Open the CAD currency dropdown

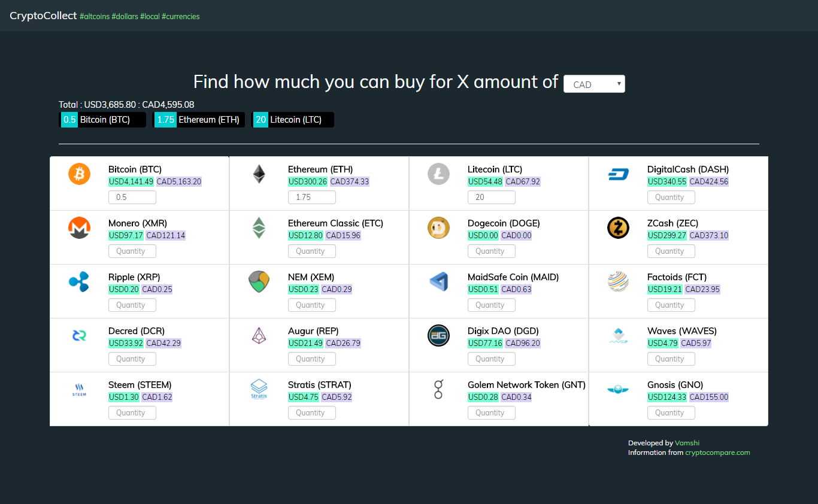(x=593, y=84)
